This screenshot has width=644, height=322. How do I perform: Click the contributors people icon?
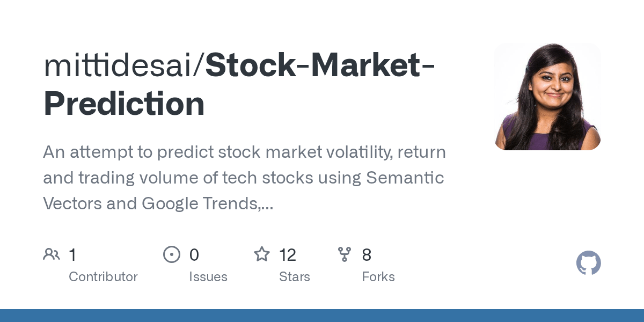coord(52,254)
